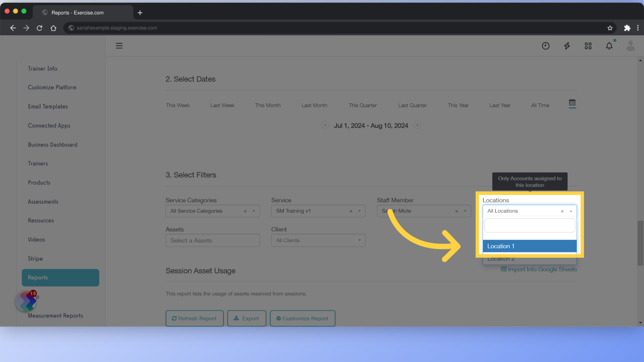644x362 pixels.
Task: Clear the SM Training v1 service selection
Action: pyautogui.click(x=351, y=211)
